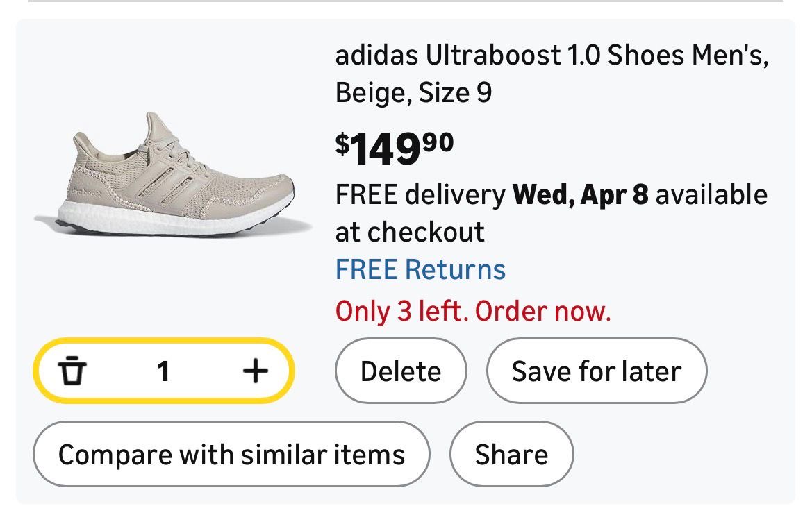Screen dimensions: 812x531
Task: Tap Save for later
Action: click(x=596, y=371)
